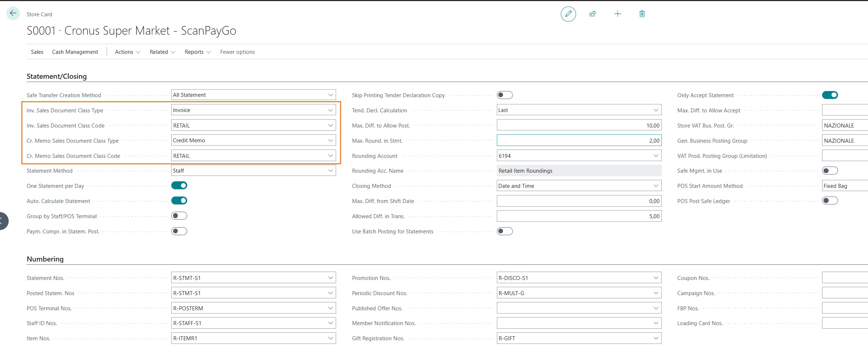Open Item Nos. dropdown

click(330, 338)
